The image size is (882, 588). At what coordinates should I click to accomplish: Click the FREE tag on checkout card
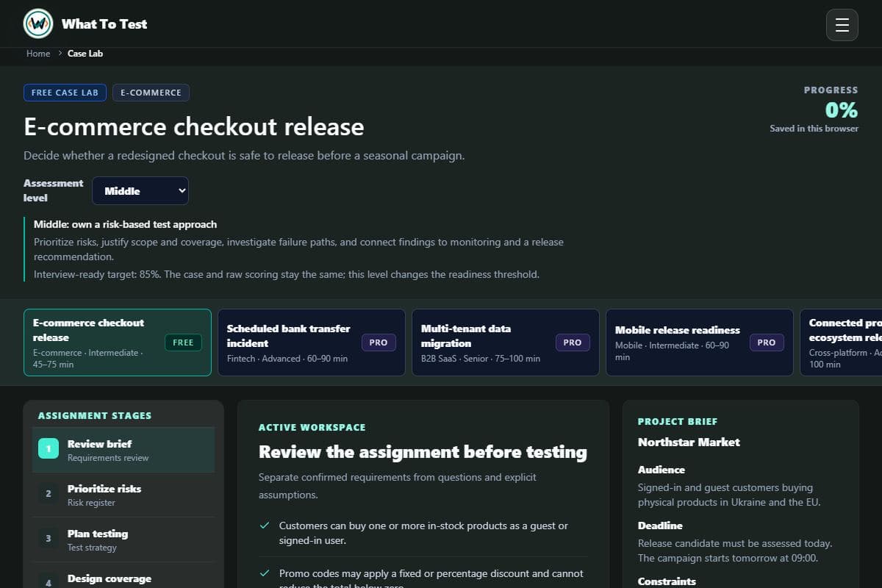(x=183, y=343)
